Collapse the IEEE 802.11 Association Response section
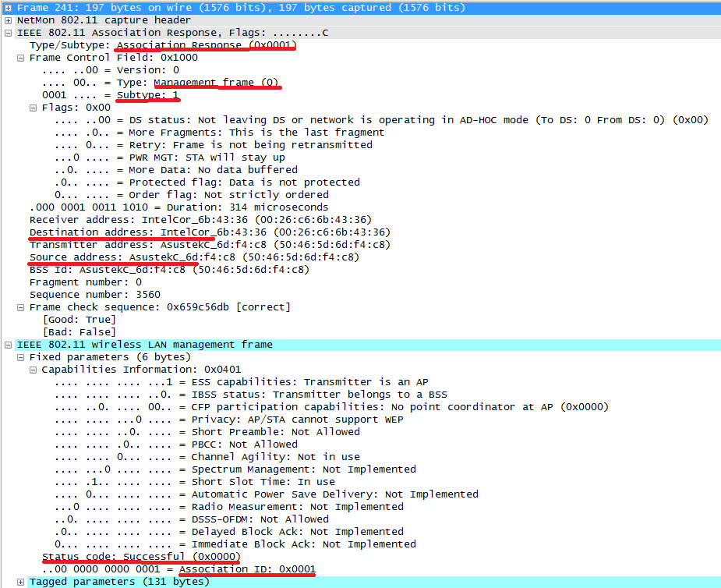Screen dimensions: 721x588 coord(8,33)
